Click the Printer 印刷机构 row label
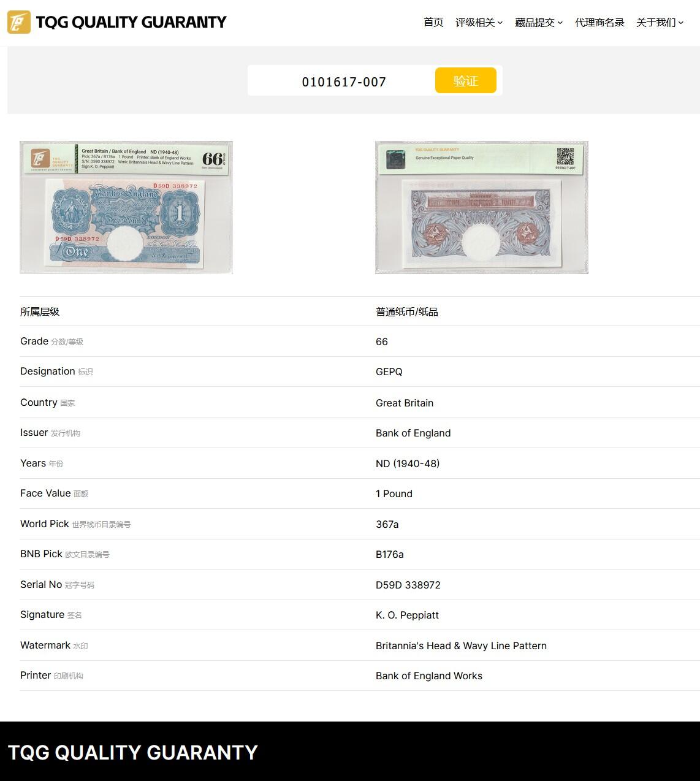Image resolution: width=700 pixels, height=781 pixels. pos(51,676)
